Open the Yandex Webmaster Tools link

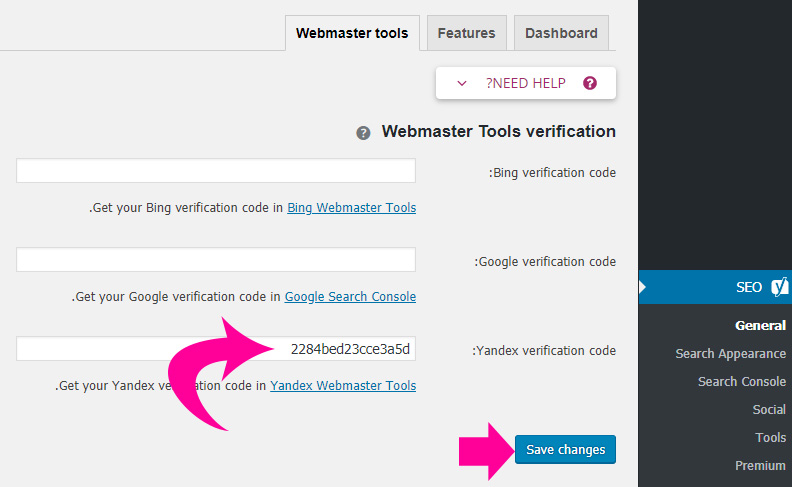pyautogui.click(x=343, y=385)
